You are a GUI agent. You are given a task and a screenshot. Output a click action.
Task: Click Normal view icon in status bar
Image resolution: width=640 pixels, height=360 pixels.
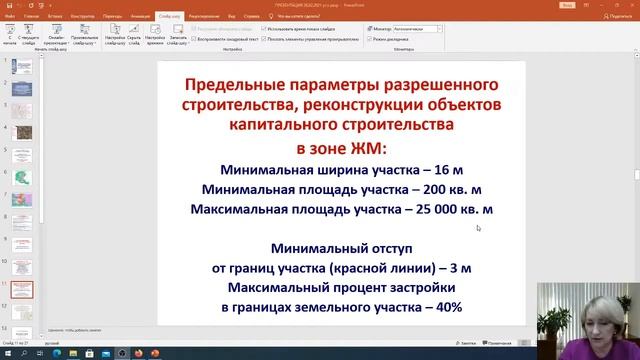tap(524, 343)
